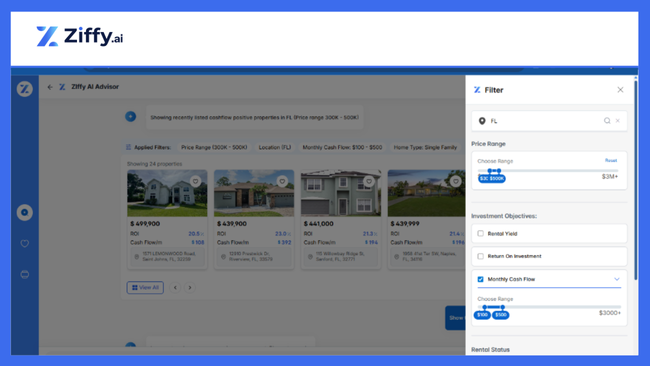Click the $100 cash flow slider handle
650x366 pixels.
tap(485, 307)
